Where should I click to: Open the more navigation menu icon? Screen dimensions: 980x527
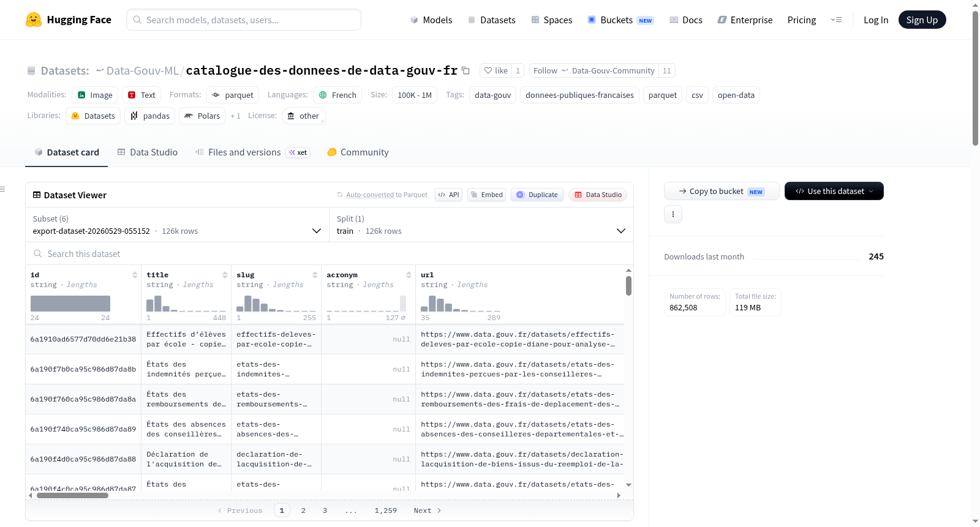836,20
